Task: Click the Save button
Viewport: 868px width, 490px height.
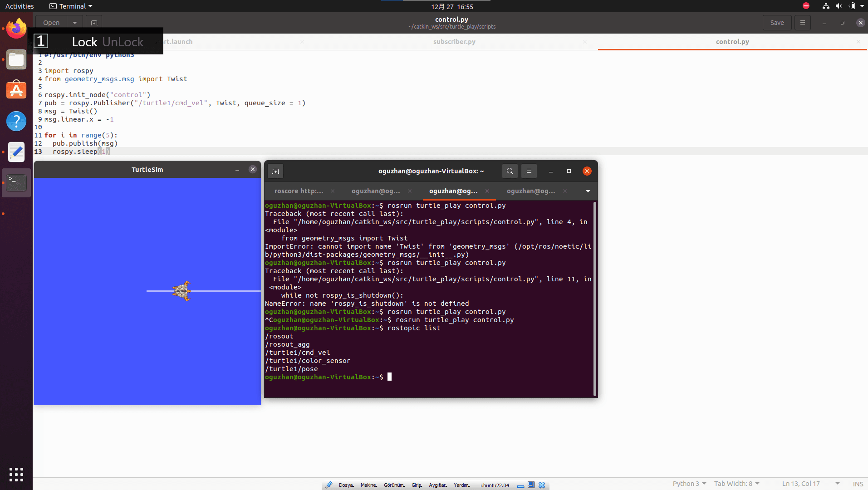Action: point(777,23)
